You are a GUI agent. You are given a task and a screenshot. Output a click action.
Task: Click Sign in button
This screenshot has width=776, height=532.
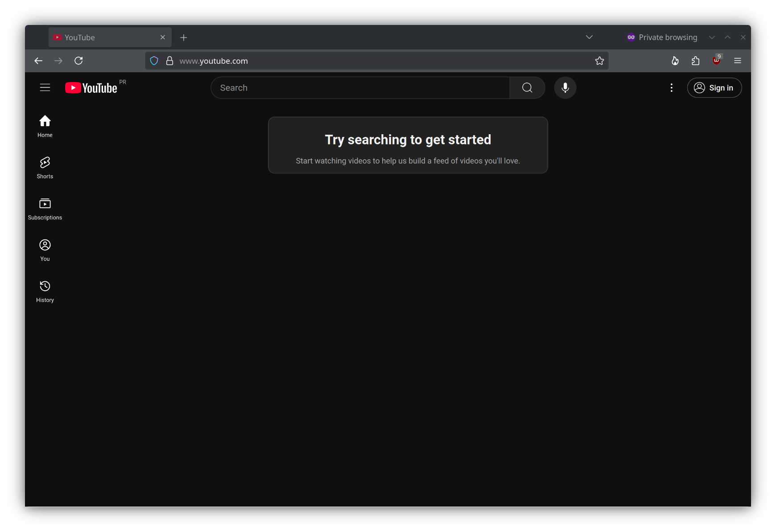click(714, 88)
